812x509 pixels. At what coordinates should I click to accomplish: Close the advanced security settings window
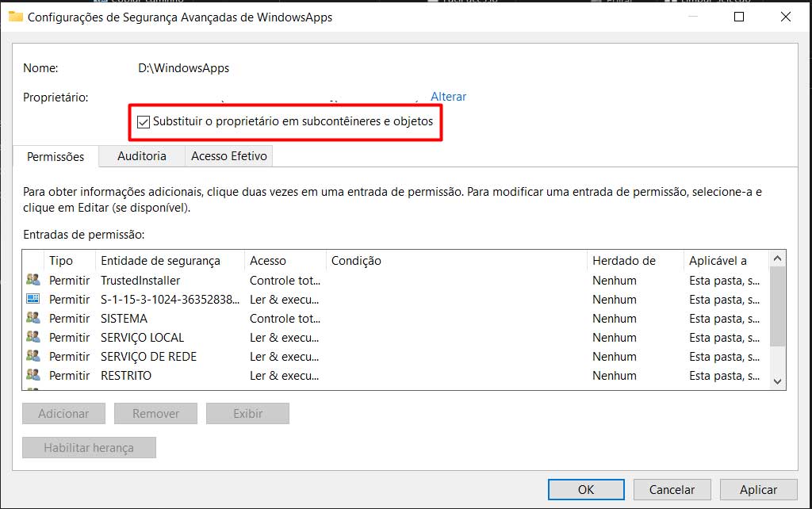click(x=786, y=17)
